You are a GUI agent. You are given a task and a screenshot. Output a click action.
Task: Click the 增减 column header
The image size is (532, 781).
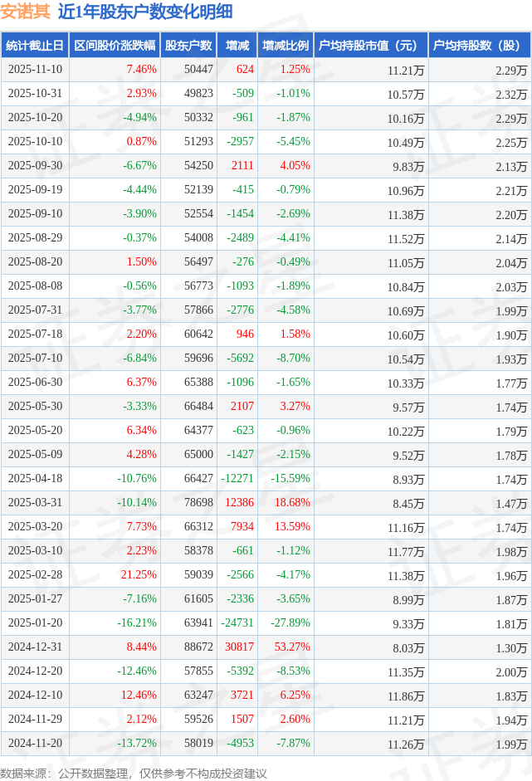(x=237, y=46)
